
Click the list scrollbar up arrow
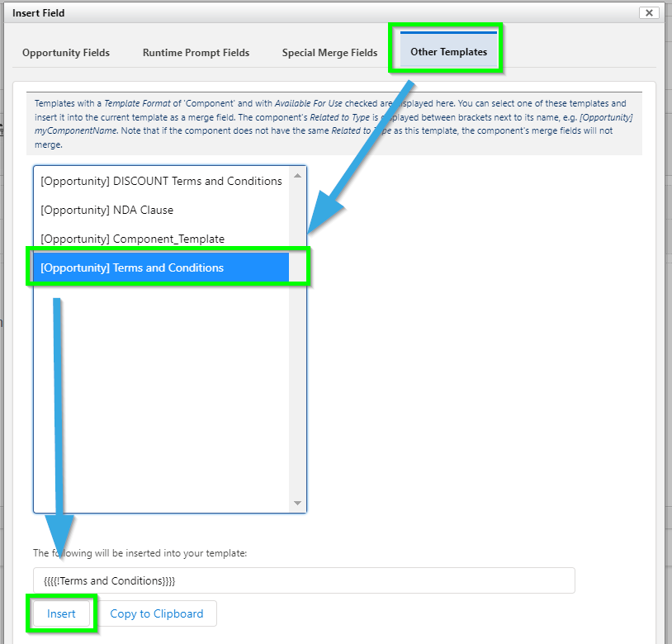click(x=297, y=176)
